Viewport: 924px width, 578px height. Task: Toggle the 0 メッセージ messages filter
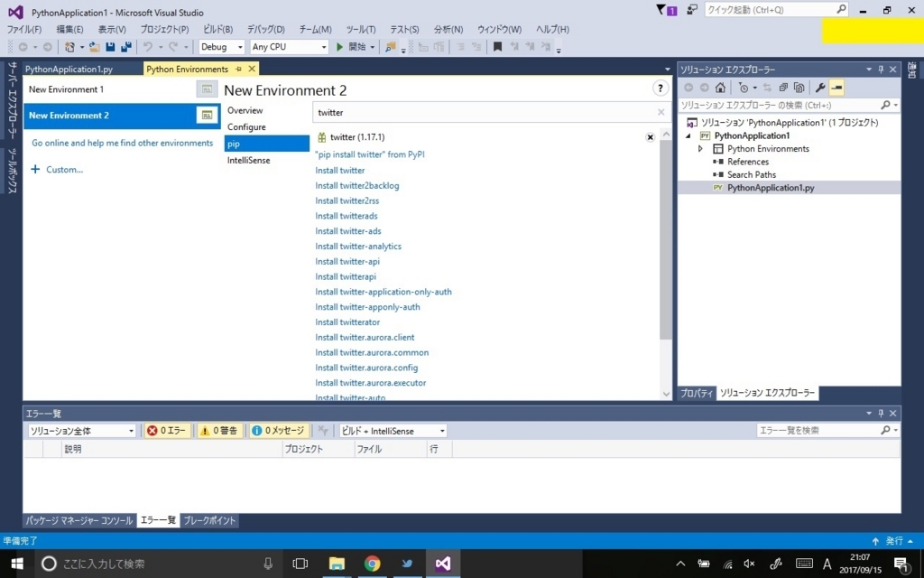pyautogui.click(x=278, y=431)
